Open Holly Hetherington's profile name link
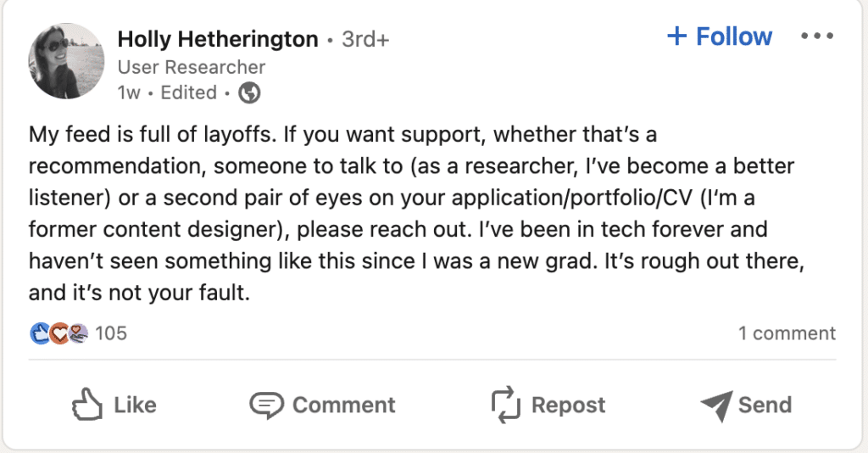The width and height of the screenshot is (868, 453). tap(218, 39)
